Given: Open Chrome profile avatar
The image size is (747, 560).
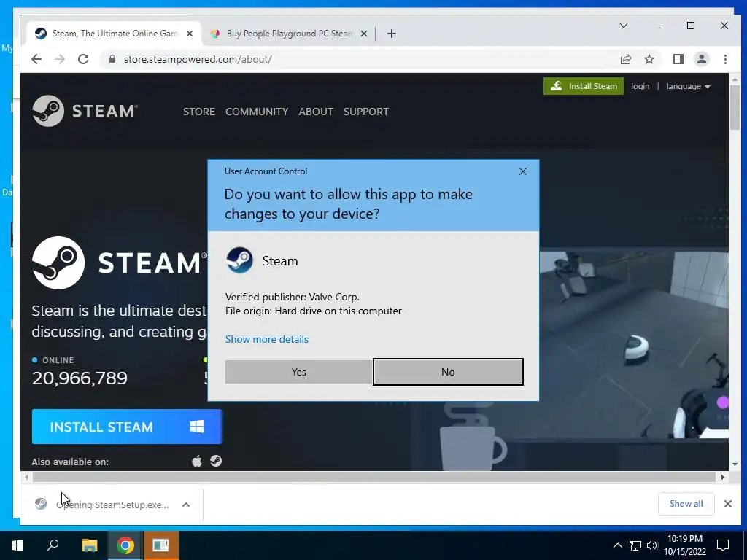Looking at the screenshot, I should coord(701,59).
